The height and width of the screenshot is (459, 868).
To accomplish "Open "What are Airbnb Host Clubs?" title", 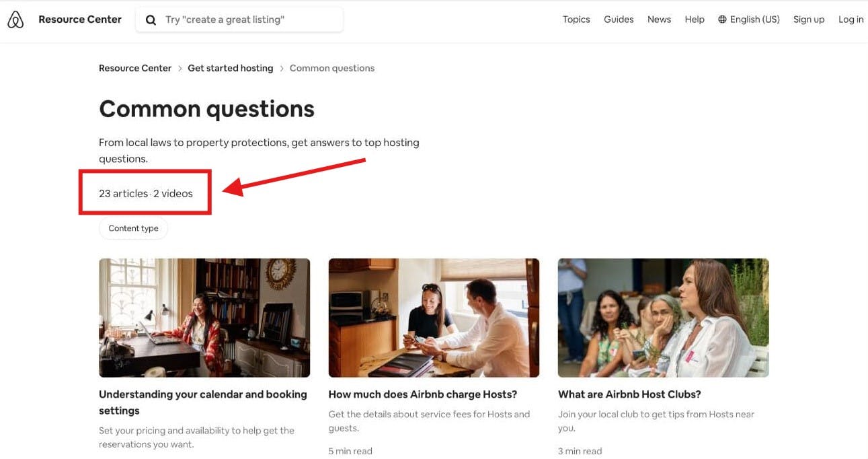I will (x=629, y=394).
